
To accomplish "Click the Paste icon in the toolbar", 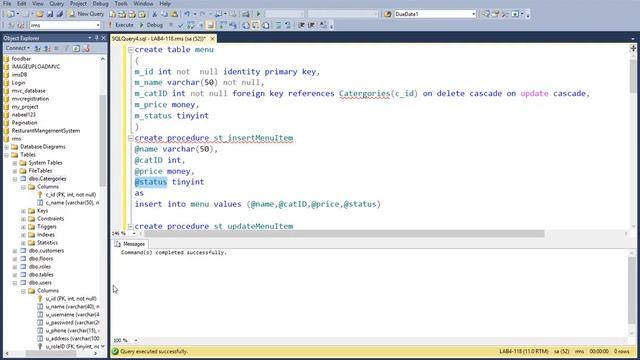I will (x=174, y=14).
